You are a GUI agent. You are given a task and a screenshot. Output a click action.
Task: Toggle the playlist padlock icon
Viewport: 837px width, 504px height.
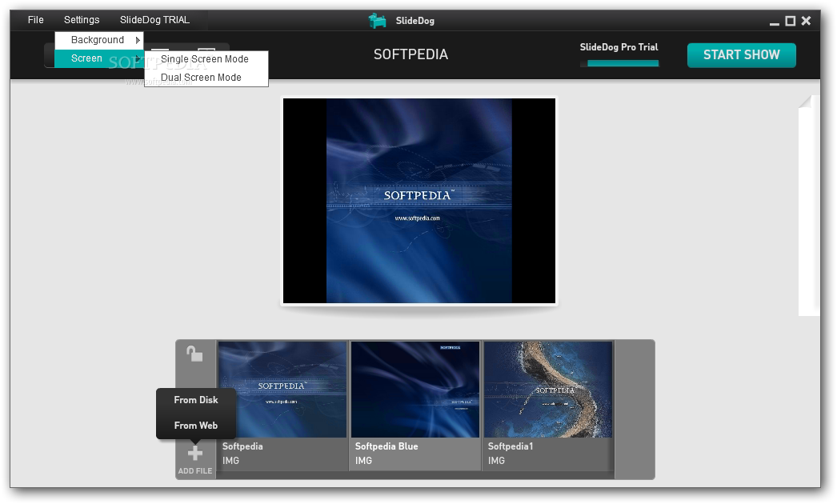[194, 354]
